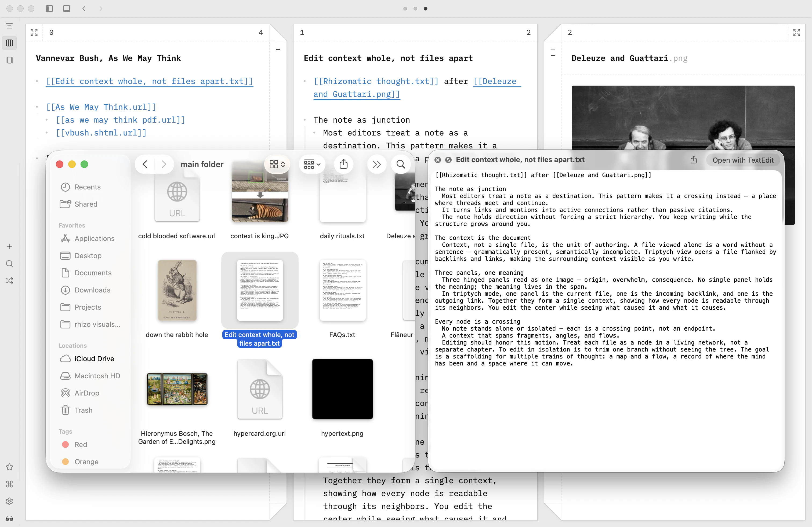Image resolution: width=812 pixels, height=527 pixels.
Task: Follow the Edit context whole link in left panel
Action: [x=150, y=82]
